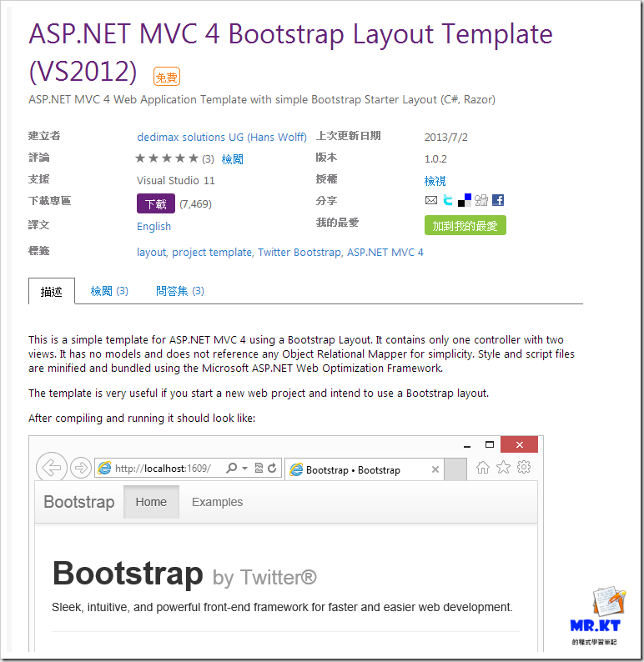This screenshot has width=644, height=662.
Task: Click the 下載 download button
Action: 156,203
